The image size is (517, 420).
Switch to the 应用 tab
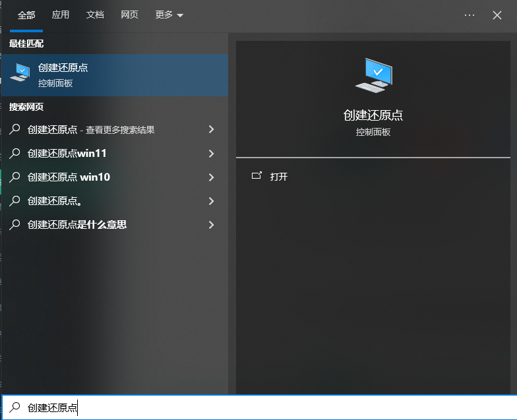pos(61,15)
